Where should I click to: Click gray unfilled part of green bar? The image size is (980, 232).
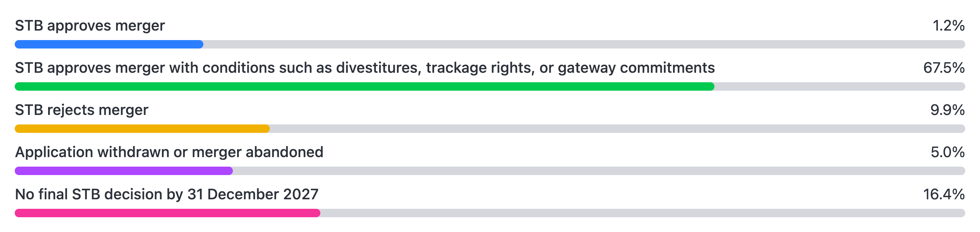pos(839,86)
